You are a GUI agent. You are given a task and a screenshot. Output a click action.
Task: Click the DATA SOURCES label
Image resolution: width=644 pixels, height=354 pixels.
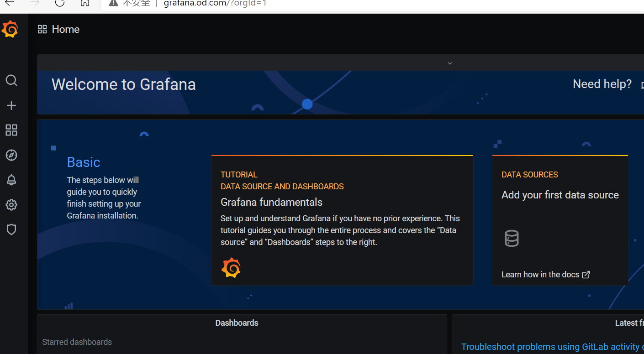[529, 175]
